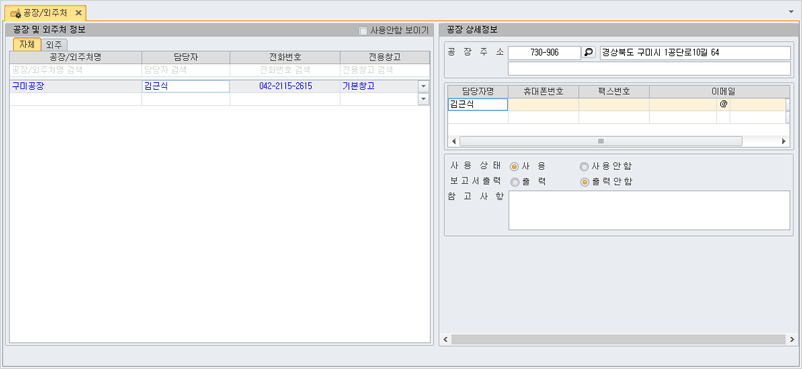This screenshot has height=369, width=802.
Task: Click the 730-906 postal code field
Action: 544,52
